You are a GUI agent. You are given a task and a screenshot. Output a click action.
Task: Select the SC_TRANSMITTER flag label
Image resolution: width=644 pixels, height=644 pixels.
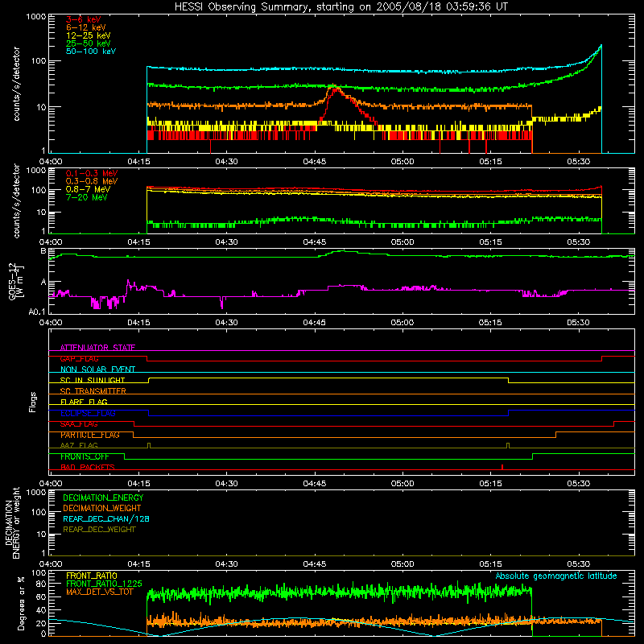(x=93, y=391)
